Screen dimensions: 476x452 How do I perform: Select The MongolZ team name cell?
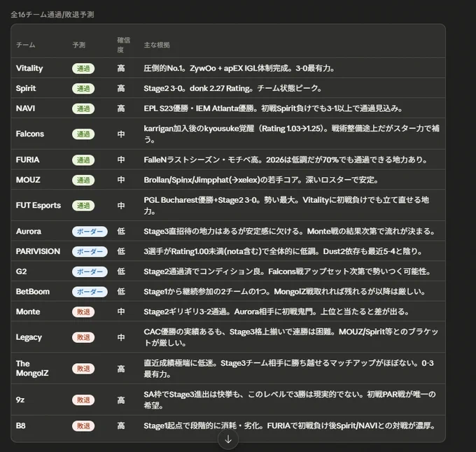32,368
